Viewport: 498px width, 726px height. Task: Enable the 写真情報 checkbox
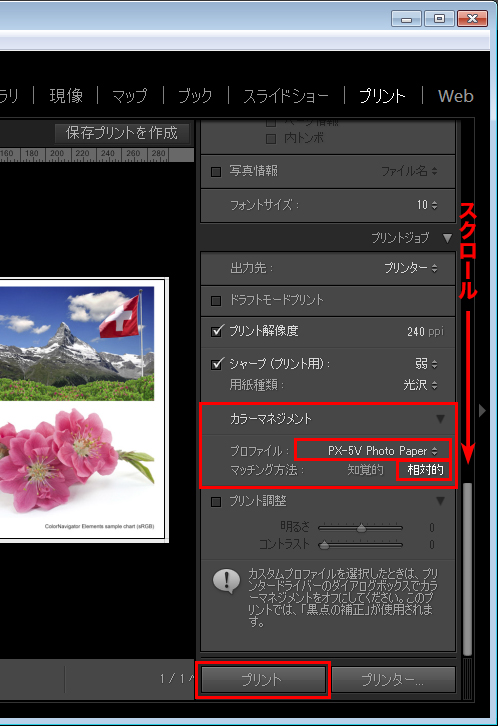pos(216,172)
